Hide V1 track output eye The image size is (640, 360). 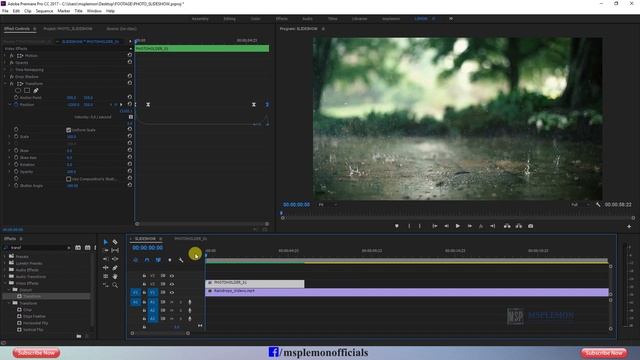pyautogui.click(x=172, y=293)
